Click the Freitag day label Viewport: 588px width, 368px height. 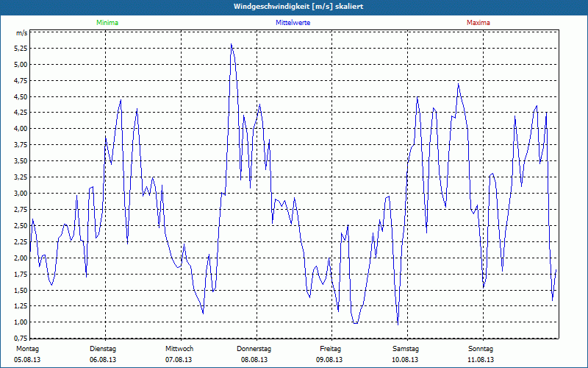coord(330,349)
